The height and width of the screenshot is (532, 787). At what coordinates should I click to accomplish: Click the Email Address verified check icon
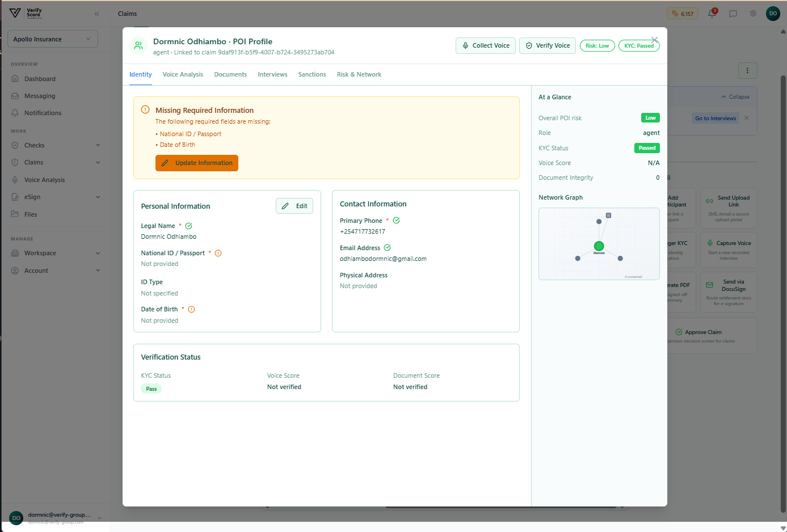(x=387, y=247)
